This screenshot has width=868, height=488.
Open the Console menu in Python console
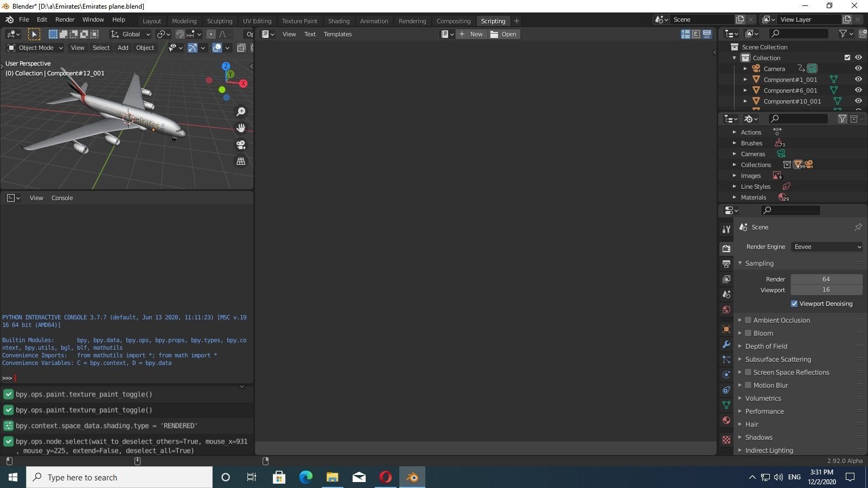(62, 198)
